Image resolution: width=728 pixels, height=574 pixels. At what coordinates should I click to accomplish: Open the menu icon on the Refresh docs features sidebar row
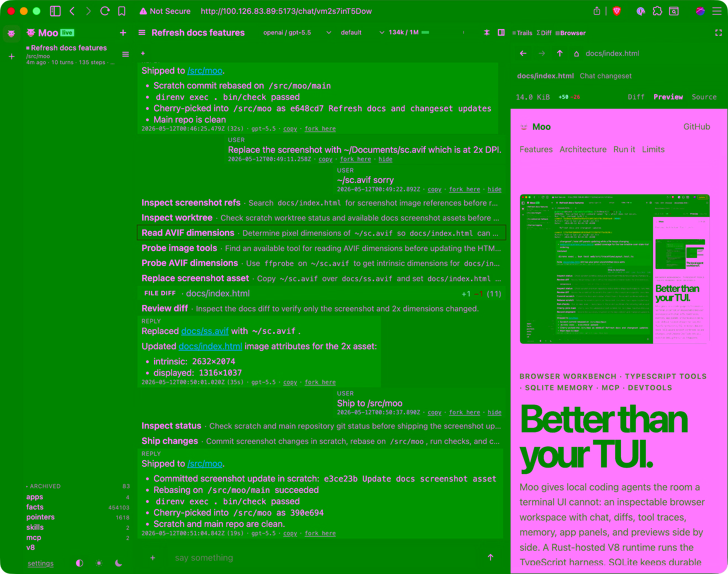(126, 54)
